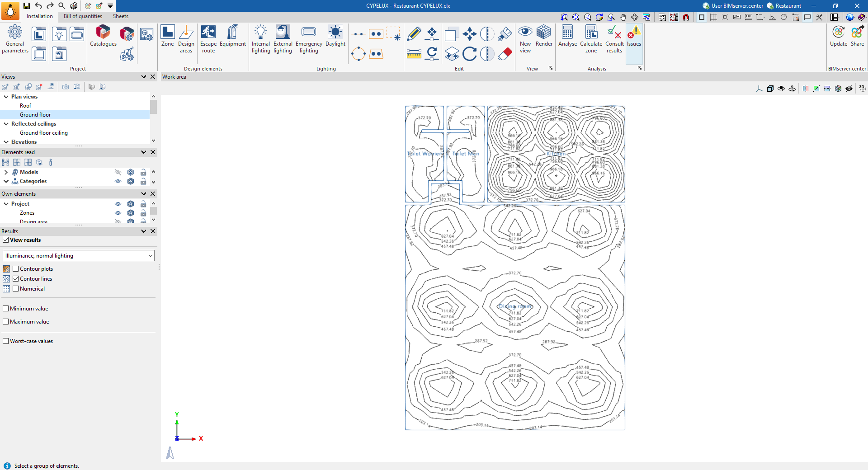Enable the Maximum value checkbox

(6, 322)
